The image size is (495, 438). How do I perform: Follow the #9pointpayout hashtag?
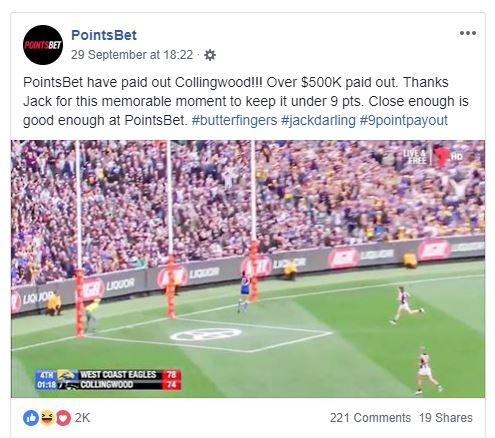pos(403,120)
